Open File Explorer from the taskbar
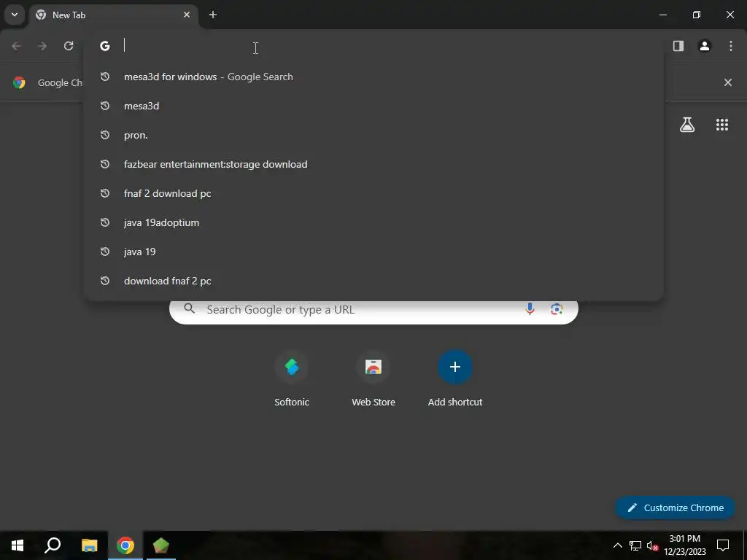Screen dimensions: 747x560 tap(89, 545)
